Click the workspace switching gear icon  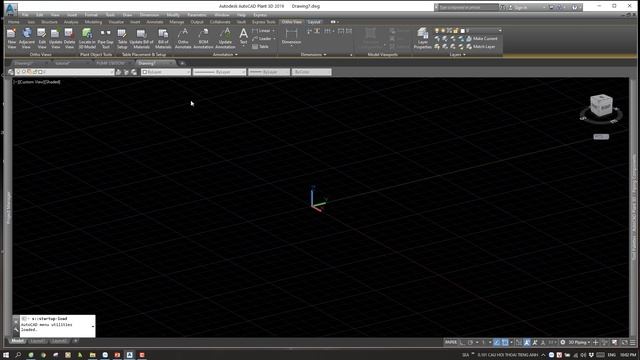click(x=563, y=342)
